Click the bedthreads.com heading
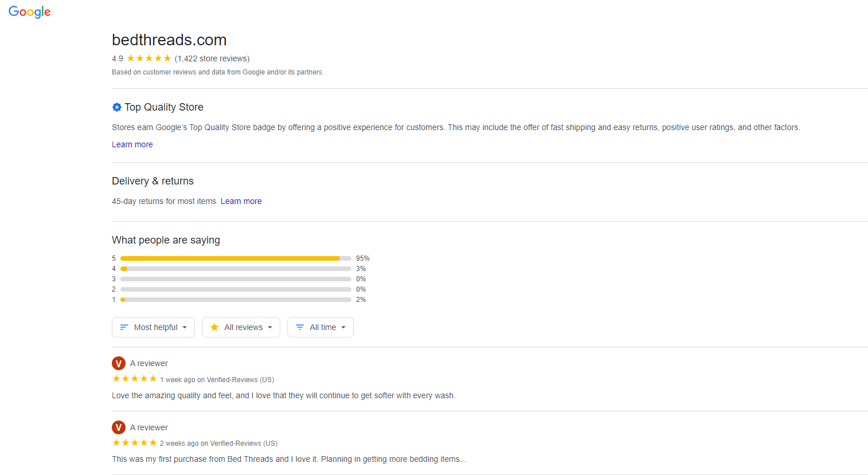Viewport: 868px width, 475px height. (x=169, y=40)
